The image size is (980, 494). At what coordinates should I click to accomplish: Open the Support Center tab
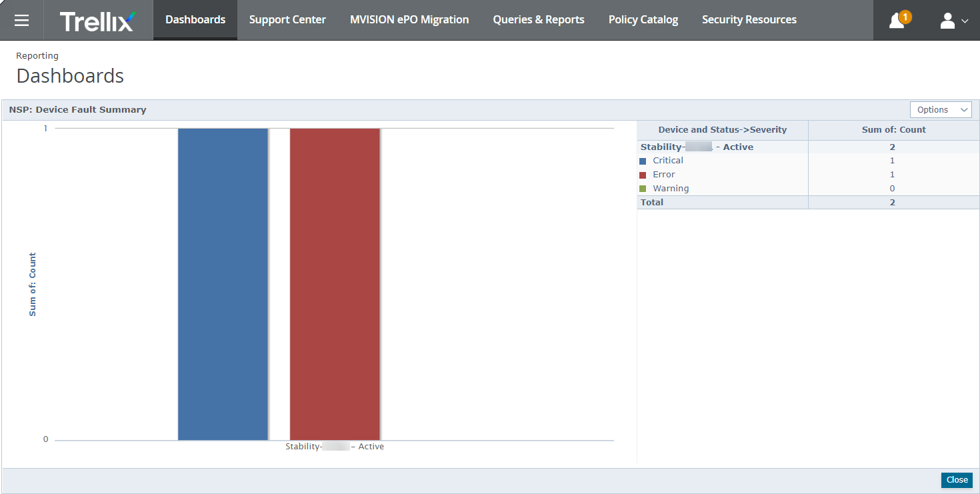click(x=287, y=20)
